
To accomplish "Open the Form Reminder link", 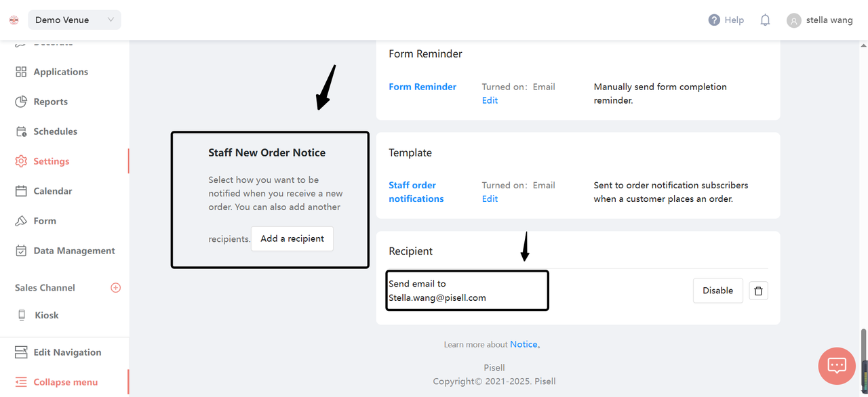I will (422, 87).
